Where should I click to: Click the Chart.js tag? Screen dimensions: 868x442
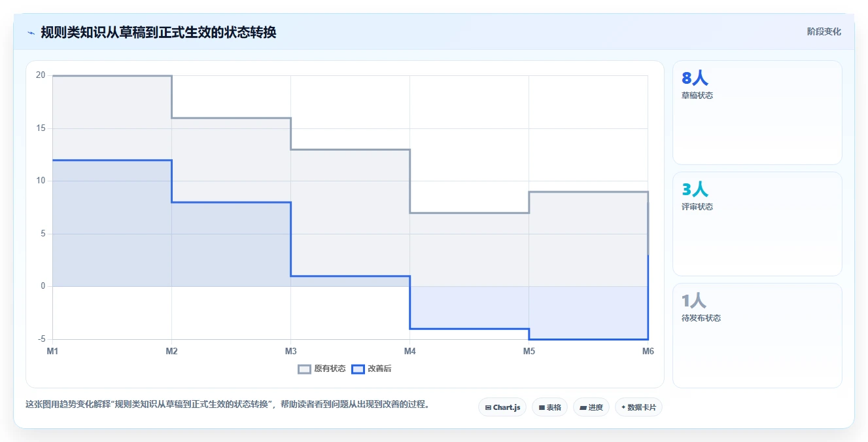click(x=502, y=407)
